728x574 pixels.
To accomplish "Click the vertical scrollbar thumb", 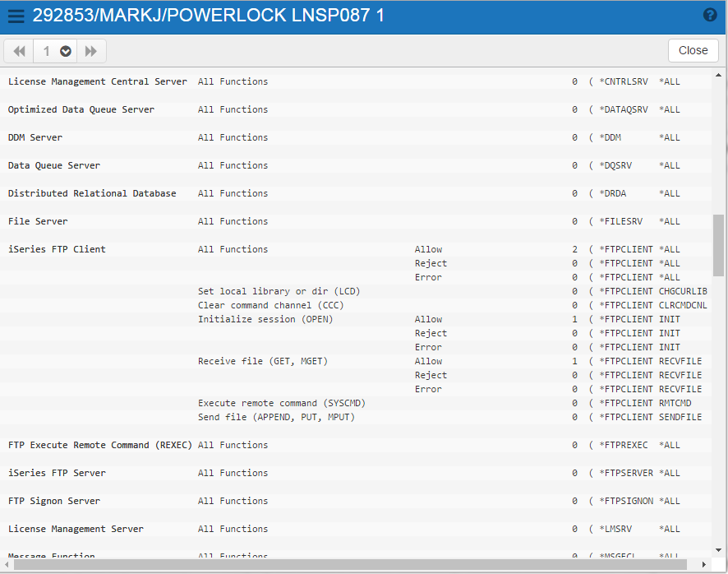I will click(718, 245).
